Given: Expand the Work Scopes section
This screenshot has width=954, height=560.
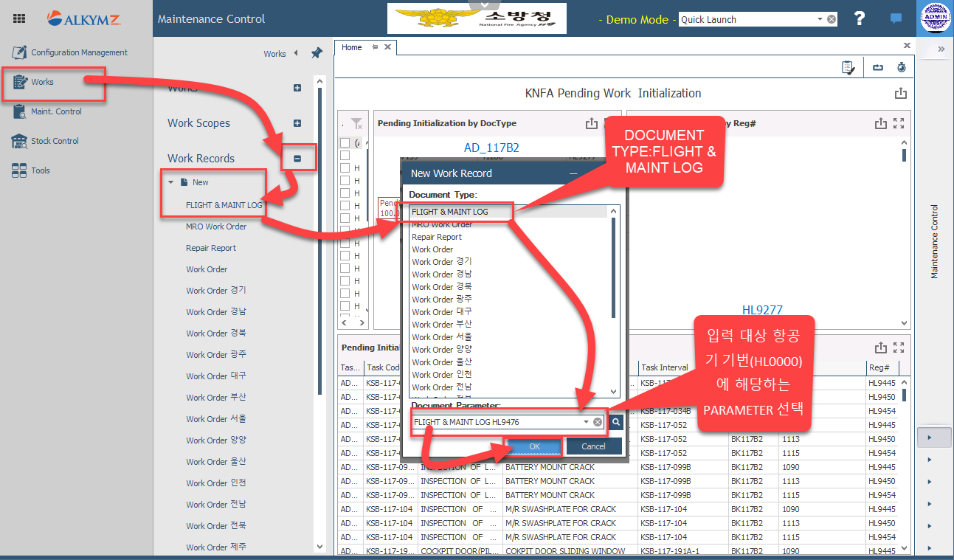Looking at the screenshot, I should coord(297,123).
